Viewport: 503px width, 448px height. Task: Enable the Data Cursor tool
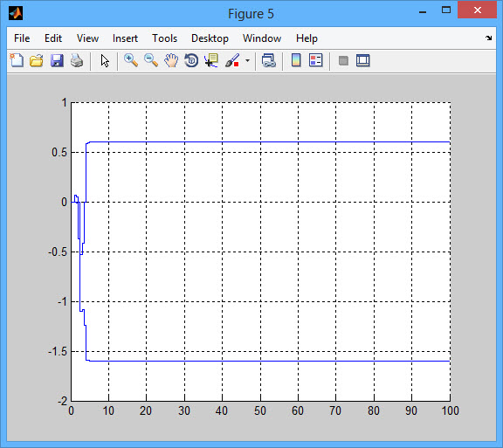(x=211, y=60)
